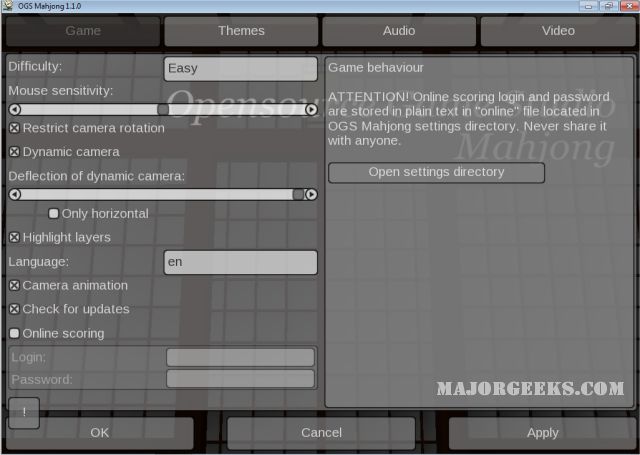
Task: Enable the Only horizontal checkbox
Action: click(53, 213)
